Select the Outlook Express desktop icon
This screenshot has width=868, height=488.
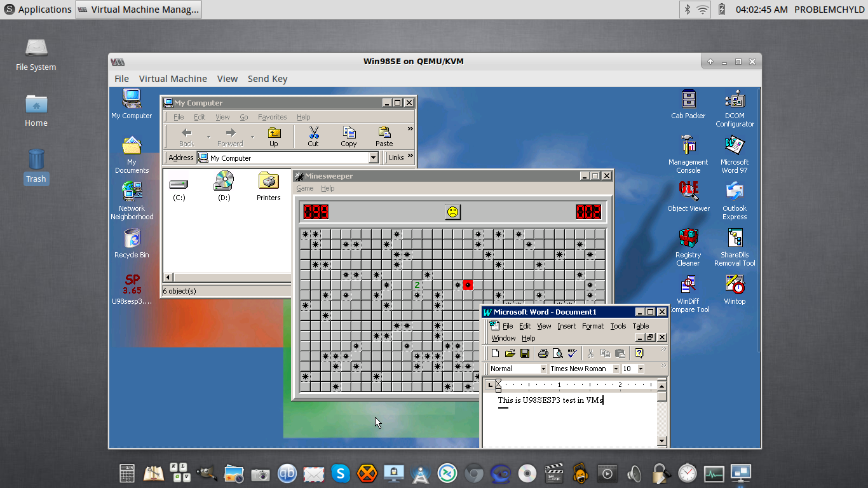tap(735, 201)
